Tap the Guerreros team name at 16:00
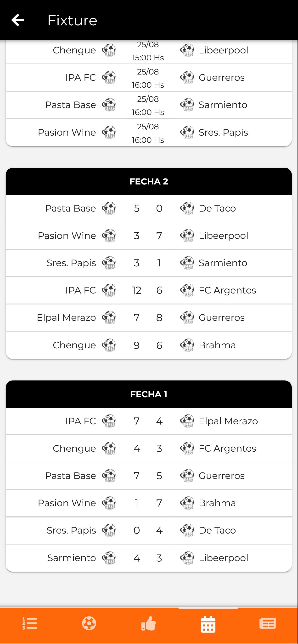298x644 pixels. coord(222,77)
